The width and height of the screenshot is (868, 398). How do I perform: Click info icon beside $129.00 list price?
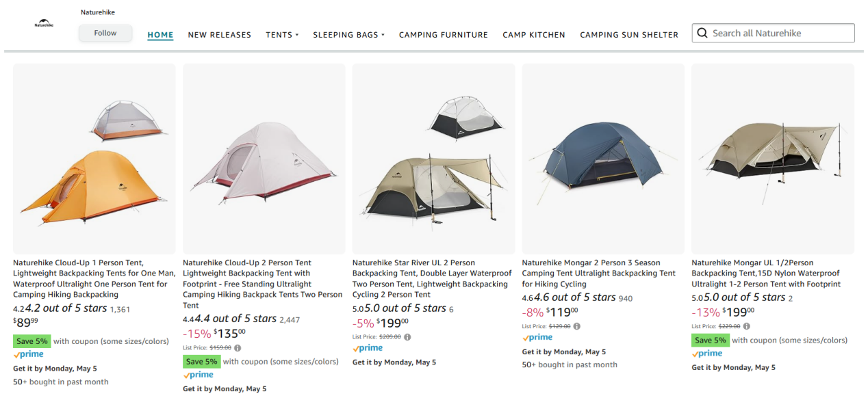point(576,326)
